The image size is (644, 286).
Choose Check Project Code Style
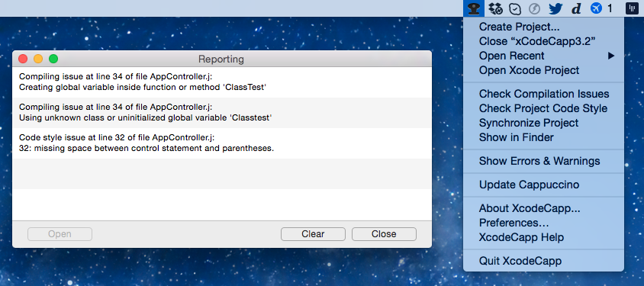[543, 109]
